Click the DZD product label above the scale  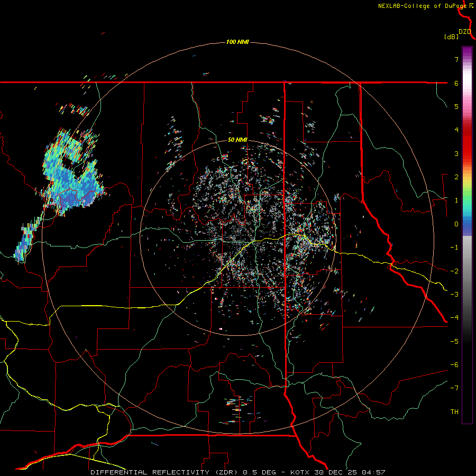coord(465,32)
